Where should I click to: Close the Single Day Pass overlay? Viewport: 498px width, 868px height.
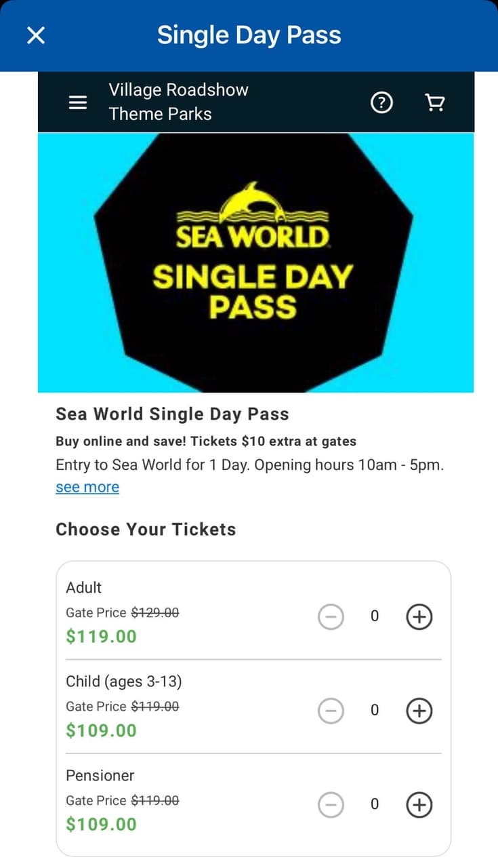pyautogui.click(x=35, y=35)
